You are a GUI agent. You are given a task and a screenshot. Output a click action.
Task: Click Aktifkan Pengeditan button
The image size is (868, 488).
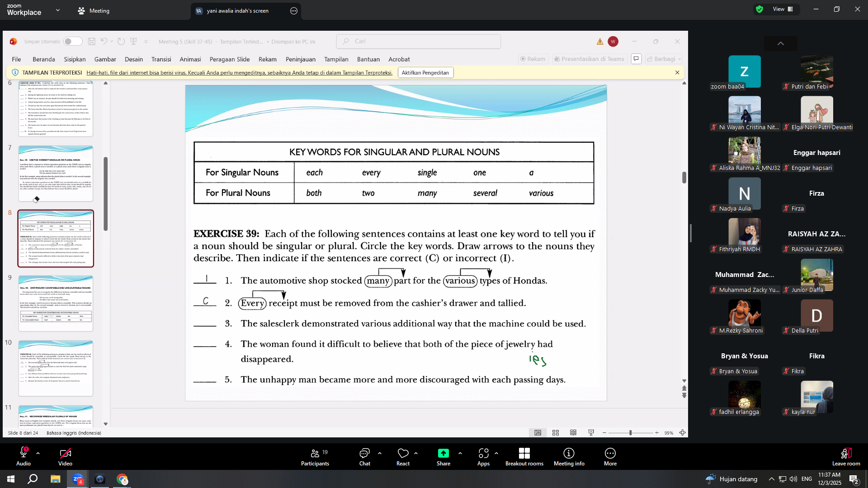425,73
